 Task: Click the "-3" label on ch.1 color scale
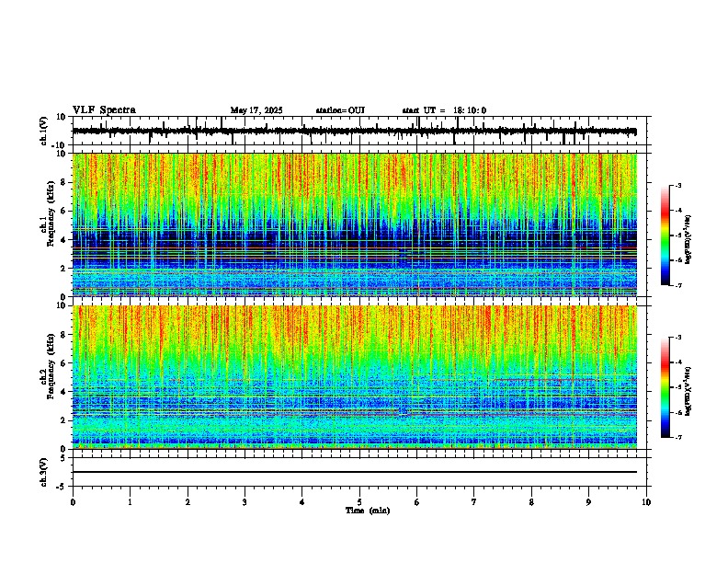678,185
